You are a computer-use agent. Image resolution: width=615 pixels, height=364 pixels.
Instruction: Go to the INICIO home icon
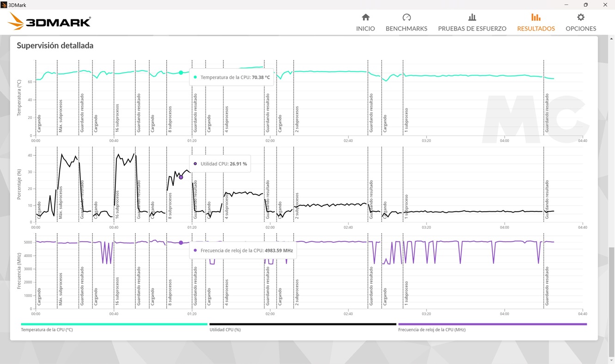pyautogui.click(x=365, y=18)
